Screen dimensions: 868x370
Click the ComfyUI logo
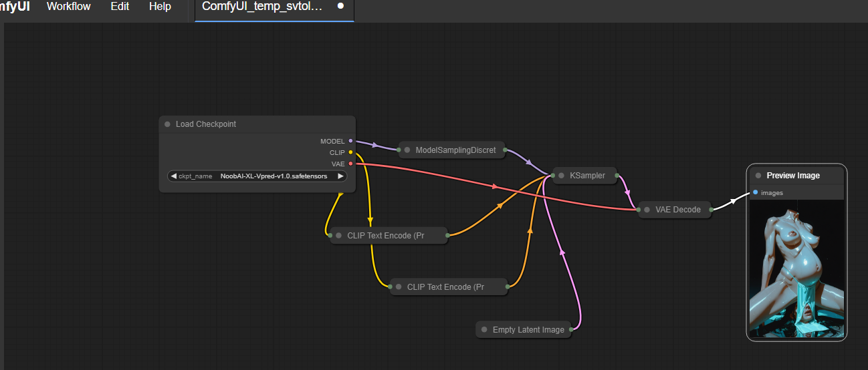[x=15, y=7]
